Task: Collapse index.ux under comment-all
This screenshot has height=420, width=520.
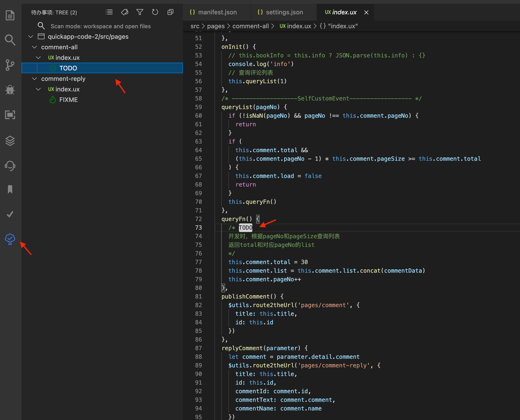Action: pyautogui.click(x=38, y=58)
